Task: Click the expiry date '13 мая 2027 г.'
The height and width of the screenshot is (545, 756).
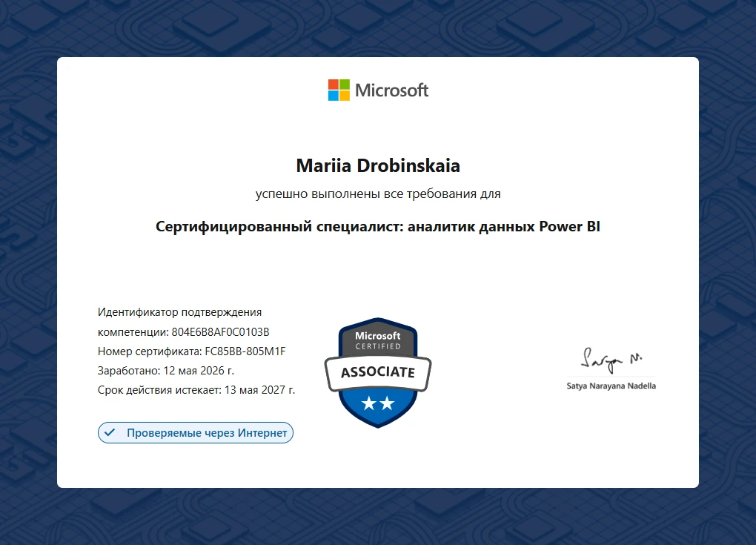Action: pyautogui.click(x=259, y=390)
